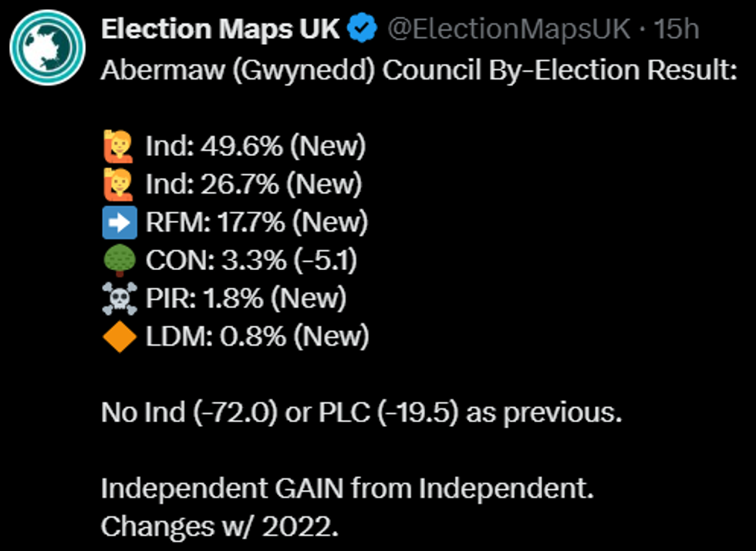Viewport: 756px width, 551px height.
Task: Click the Election Maps UK display name
Action: click(221, 29)
